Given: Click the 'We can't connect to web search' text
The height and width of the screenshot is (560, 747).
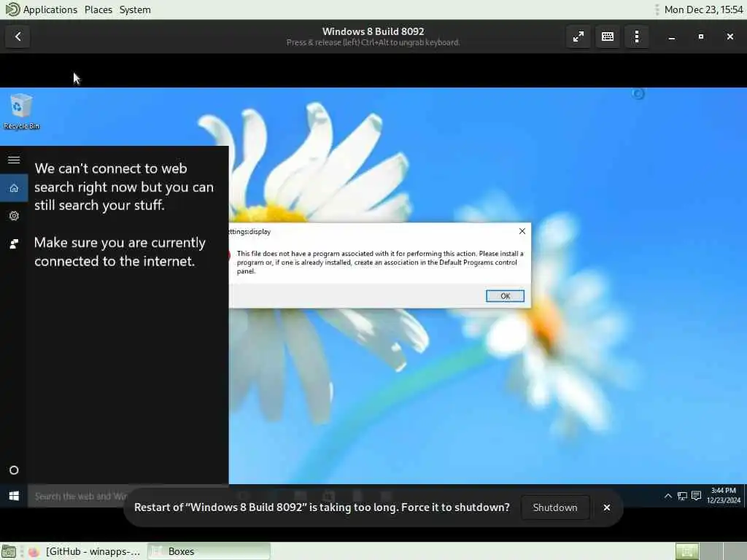Looking at the screenshot, I should (x=124, y=187).
